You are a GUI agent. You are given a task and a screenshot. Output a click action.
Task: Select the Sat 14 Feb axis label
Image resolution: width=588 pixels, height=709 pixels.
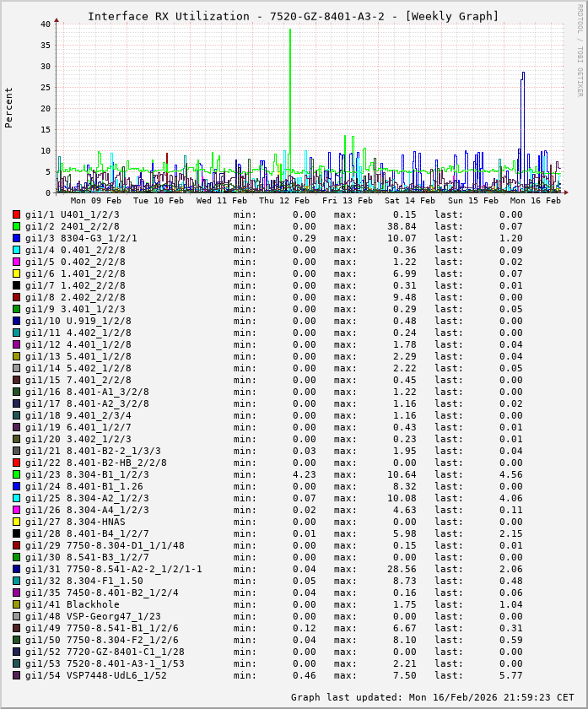tap(409, 201)
